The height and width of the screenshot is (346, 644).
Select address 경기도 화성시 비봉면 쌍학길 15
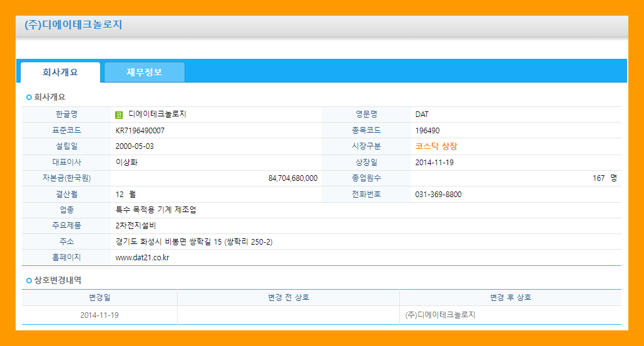point(168,242)
